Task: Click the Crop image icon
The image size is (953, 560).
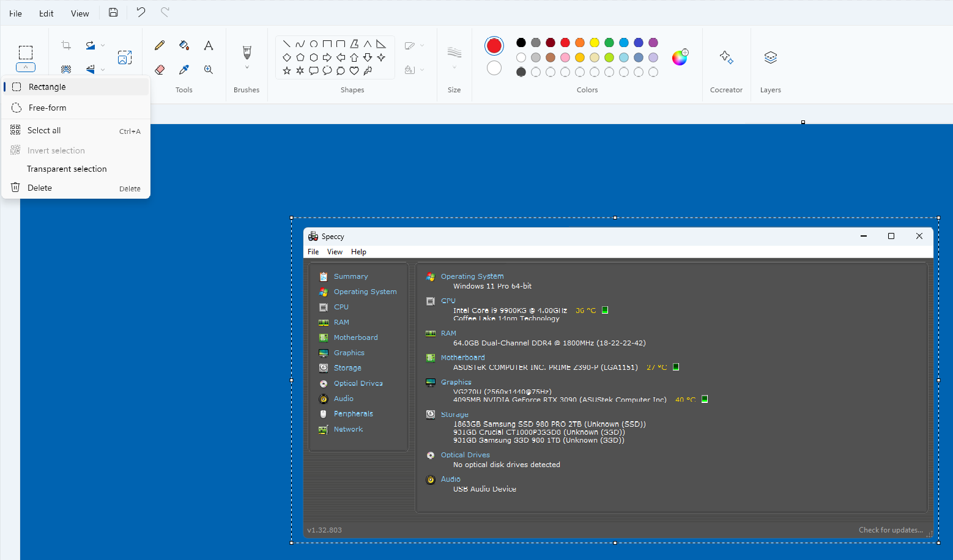Action: 66,45
